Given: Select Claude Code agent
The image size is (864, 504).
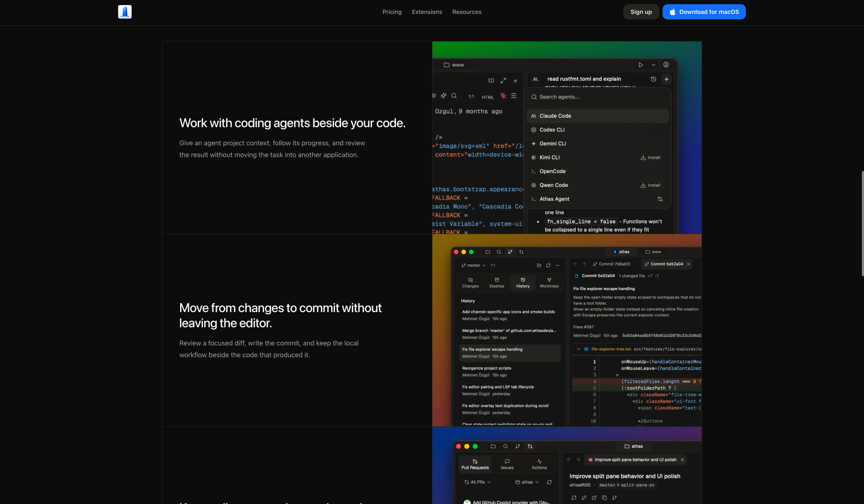Looking at the screenshot, I should pos(598,116).
